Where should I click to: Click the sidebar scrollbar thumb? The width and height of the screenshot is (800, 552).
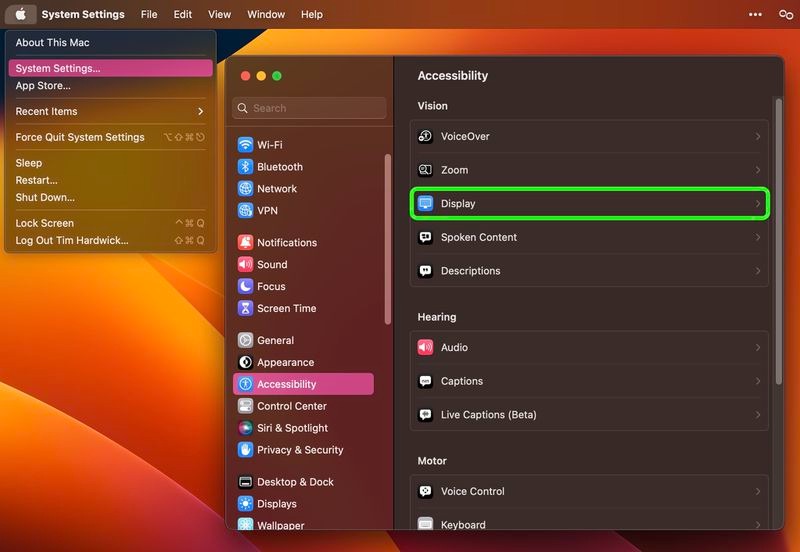coord(388,239)
